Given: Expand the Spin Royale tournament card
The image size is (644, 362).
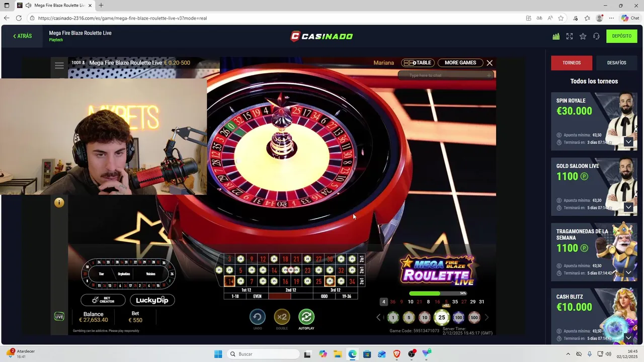Looking at the screenshot, I should [x=628, y=142].
